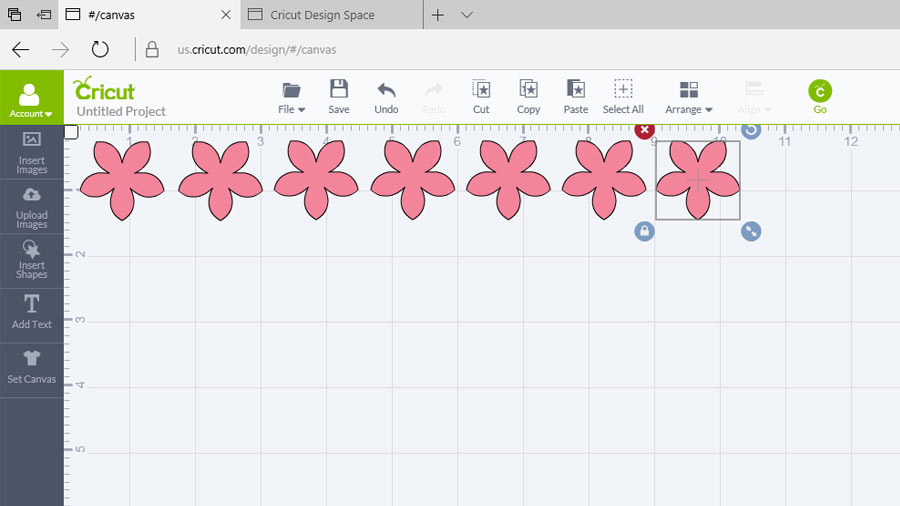Open the Arrange dropdown
Image resolution: width=900 pixels, height=506 pixels.
689,96
